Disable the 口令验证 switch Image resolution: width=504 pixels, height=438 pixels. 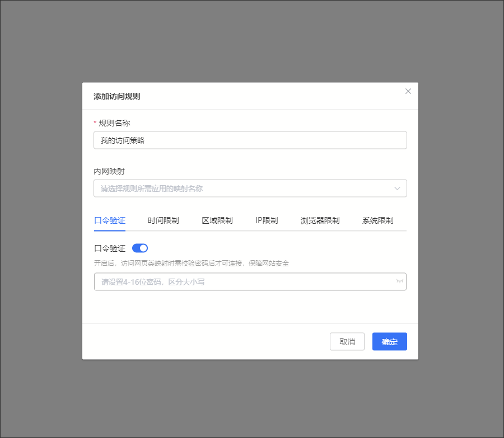pos(140,248)
